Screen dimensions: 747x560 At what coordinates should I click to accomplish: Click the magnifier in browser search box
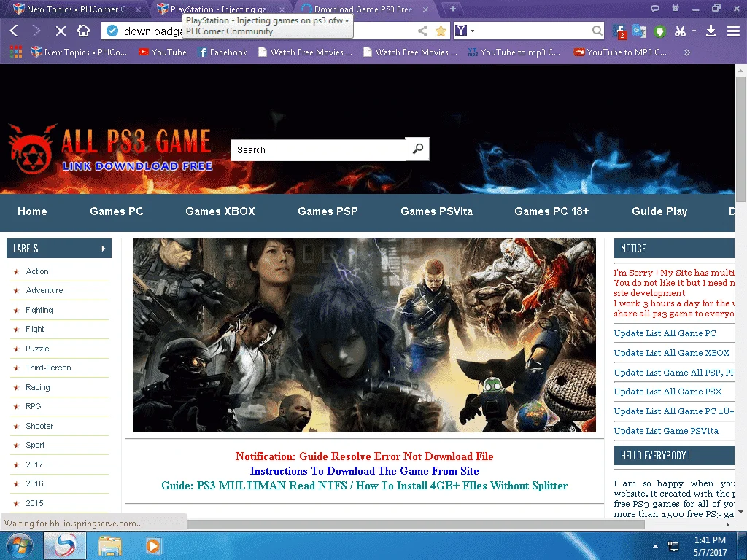point(597,31)
